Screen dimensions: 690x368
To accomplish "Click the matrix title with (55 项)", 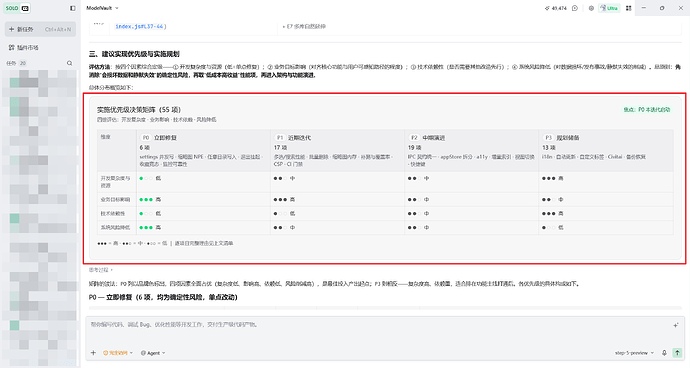I will click(139, 110).
